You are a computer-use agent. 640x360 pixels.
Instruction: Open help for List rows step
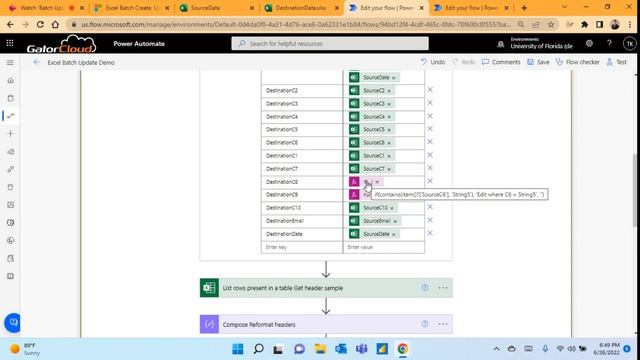pyautogui.click(x=425, y=288)
